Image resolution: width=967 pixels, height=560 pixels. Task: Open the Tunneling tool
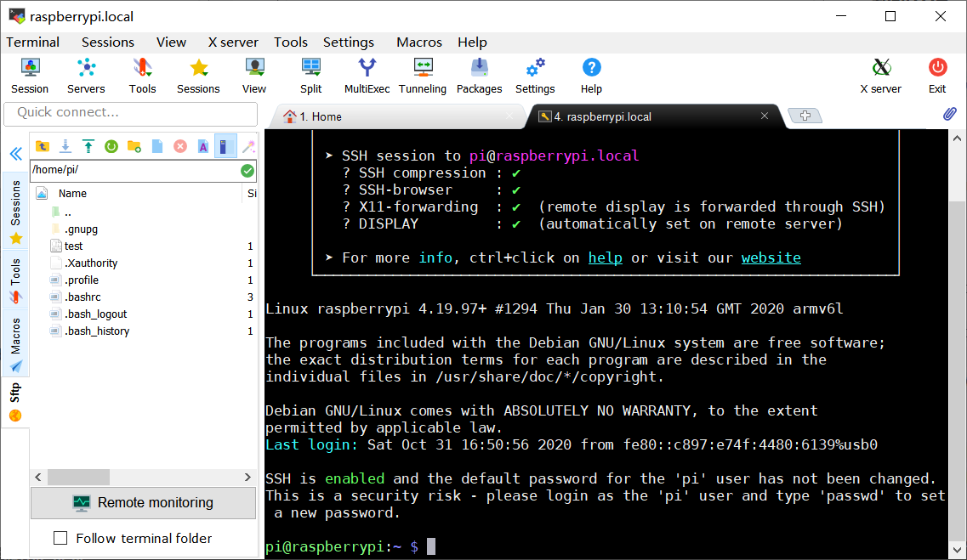pyautogui.click(x=423, y=76)
